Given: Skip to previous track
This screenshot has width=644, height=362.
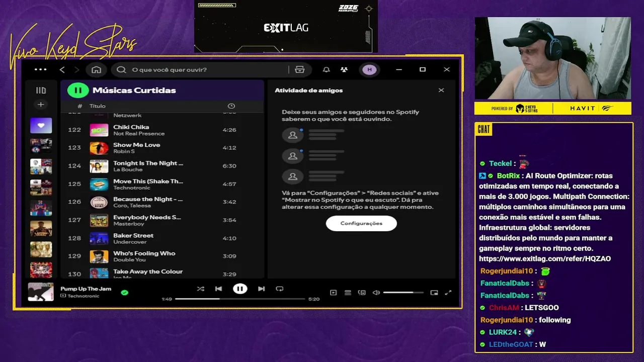Looking at the screenshot, I should click(x=218, y=289).
